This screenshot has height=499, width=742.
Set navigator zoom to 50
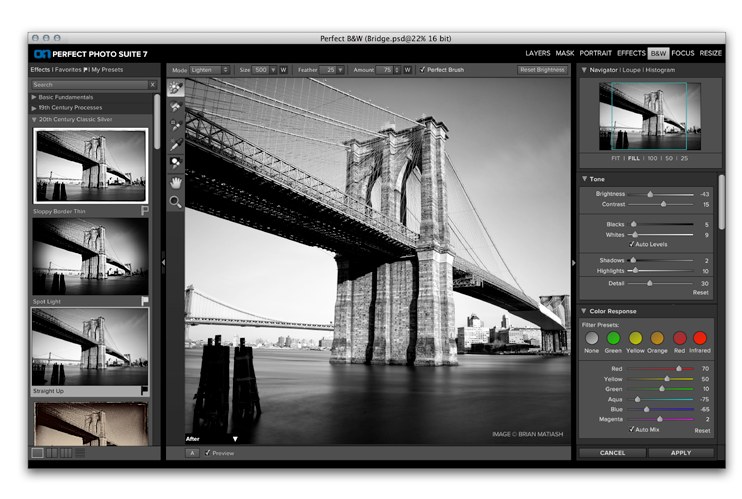[x=669, y=158]
